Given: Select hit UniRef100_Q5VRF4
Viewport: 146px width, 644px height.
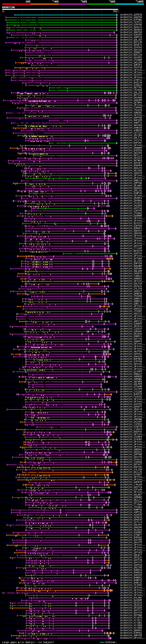Looking at the screenshot, I should 131,198.
